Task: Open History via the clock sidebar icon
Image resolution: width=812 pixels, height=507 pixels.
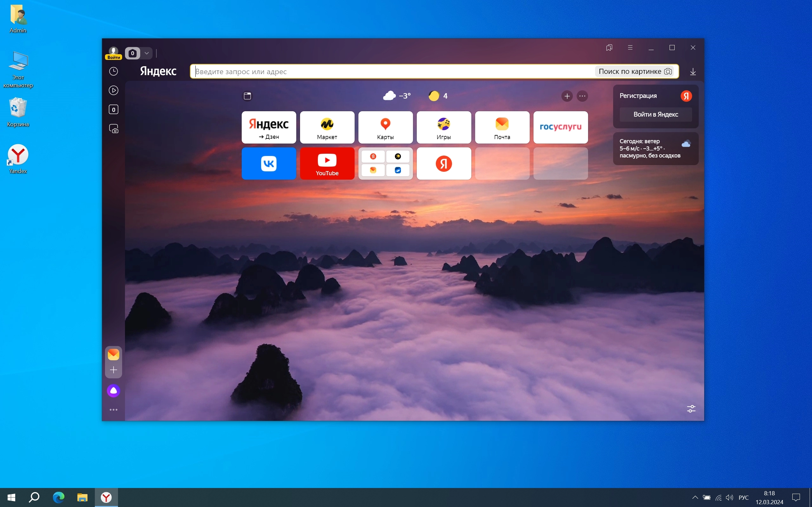Action: tap(114, 71)
